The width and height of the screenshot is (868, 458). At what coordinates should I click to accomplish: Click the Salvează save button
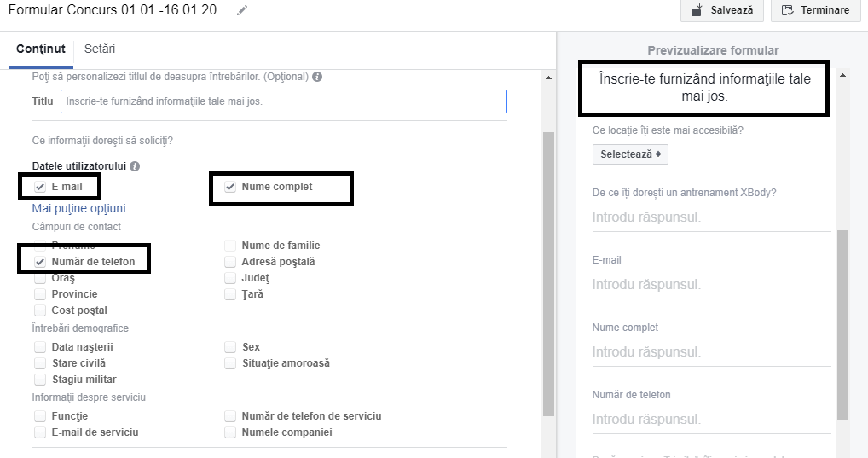720,10
